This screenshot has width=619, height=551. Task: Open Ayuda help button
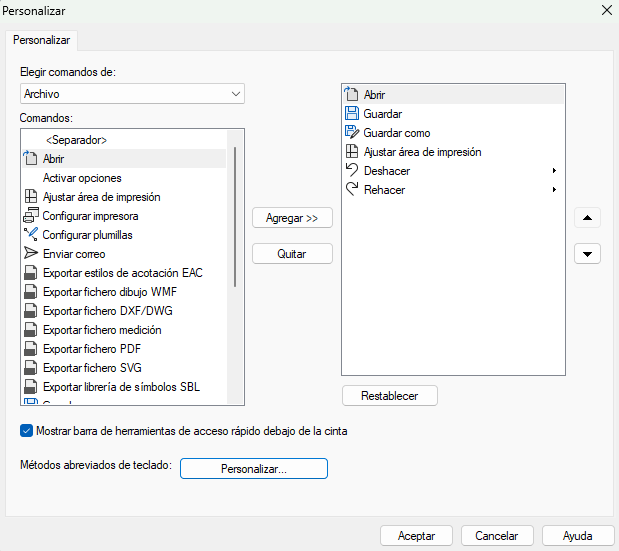578,536
